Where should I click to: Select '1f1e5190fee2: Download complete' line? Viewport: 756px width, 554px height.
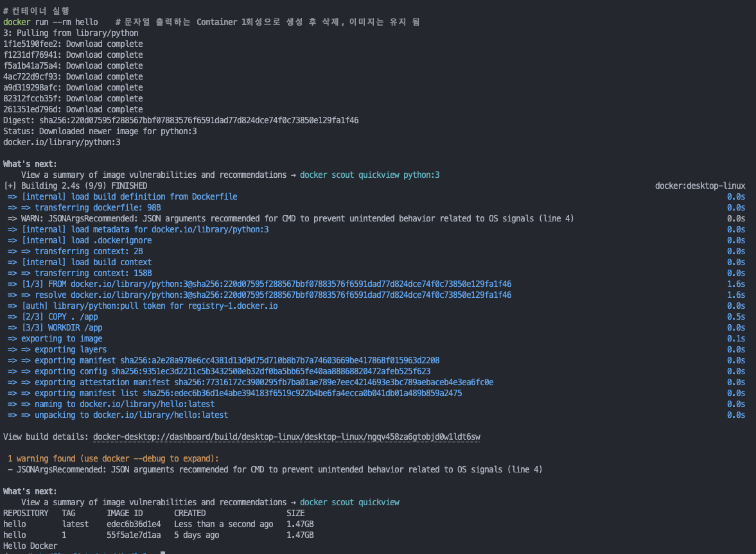pyautogui.click(x=73, y=44)
